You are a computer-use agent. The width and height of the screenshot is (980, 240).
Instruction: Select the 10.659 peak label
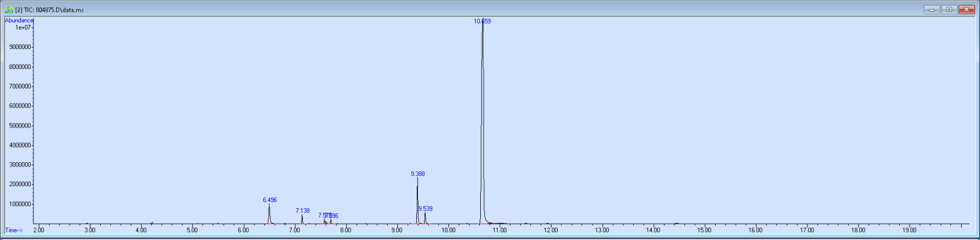pyautogui.click(x=482, y=21)
